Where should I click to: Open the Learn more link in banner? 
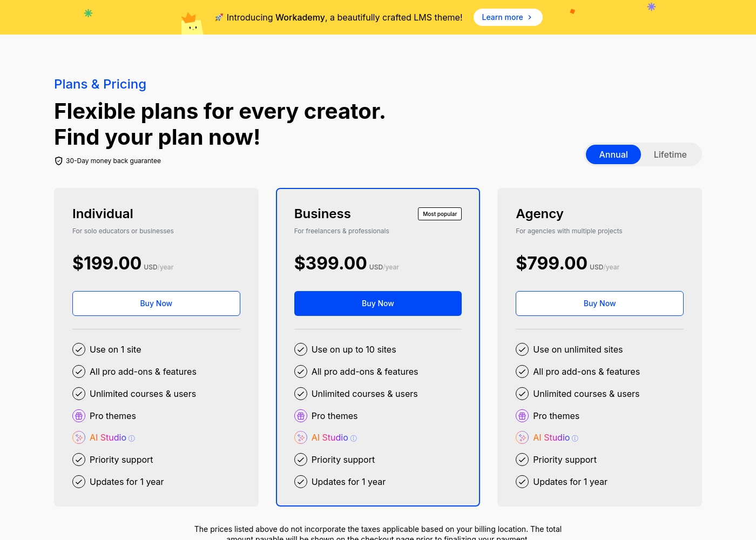click(x=508, y=17)
